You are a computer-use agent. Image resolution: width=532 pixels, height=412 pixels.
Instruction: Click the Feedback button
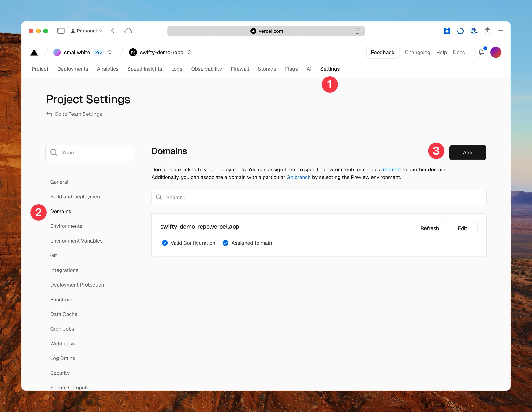click(382, 52)
